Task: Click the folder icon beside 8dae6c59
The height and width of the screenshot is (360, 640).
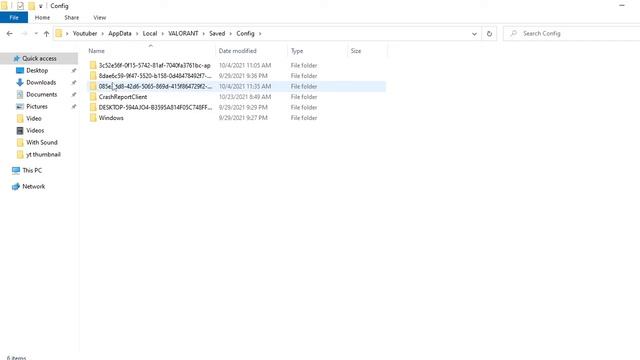Action: click(93, 76)
